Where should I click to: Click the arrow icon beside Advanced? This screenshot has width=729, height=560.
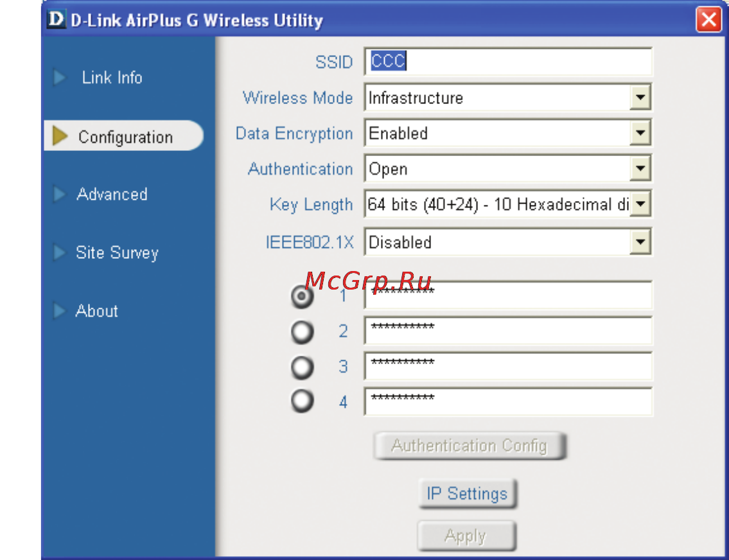coord(59,194)
